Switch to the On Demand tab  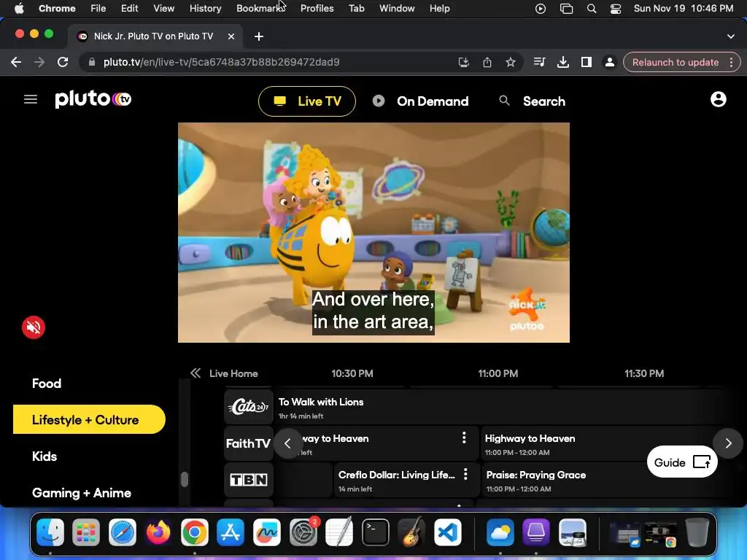pos(421,101)
